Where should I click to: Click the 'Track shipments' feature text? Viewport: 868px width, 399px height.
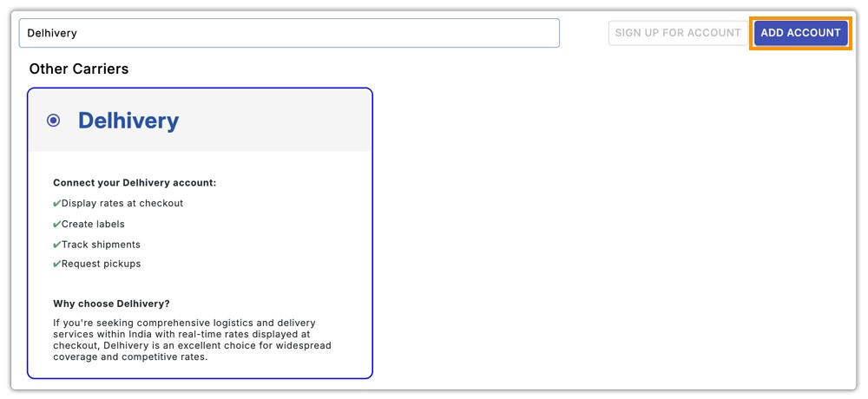pos(101,245)
